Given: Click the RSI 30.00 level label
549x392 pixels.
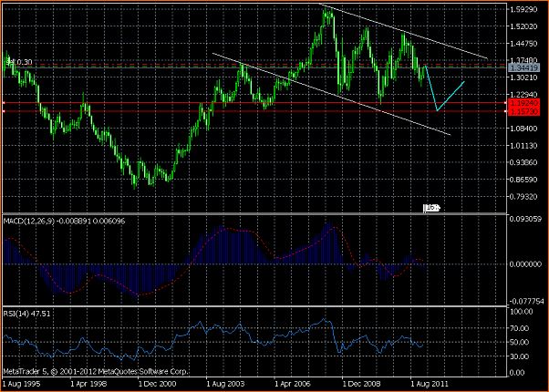Looking at the screenshot, I should [520, 356].
